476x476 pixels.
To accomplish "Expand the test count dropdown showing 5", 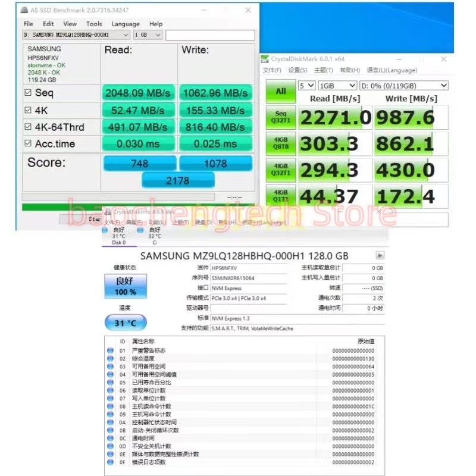I will click(x=307, y=86).
